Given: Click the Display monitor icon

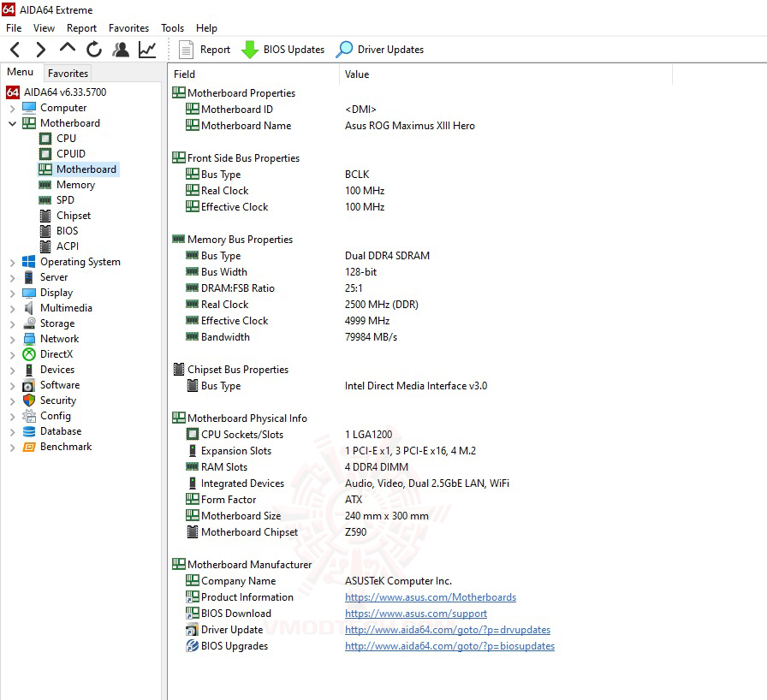Looking at the screenshot, I should [29, 293].
